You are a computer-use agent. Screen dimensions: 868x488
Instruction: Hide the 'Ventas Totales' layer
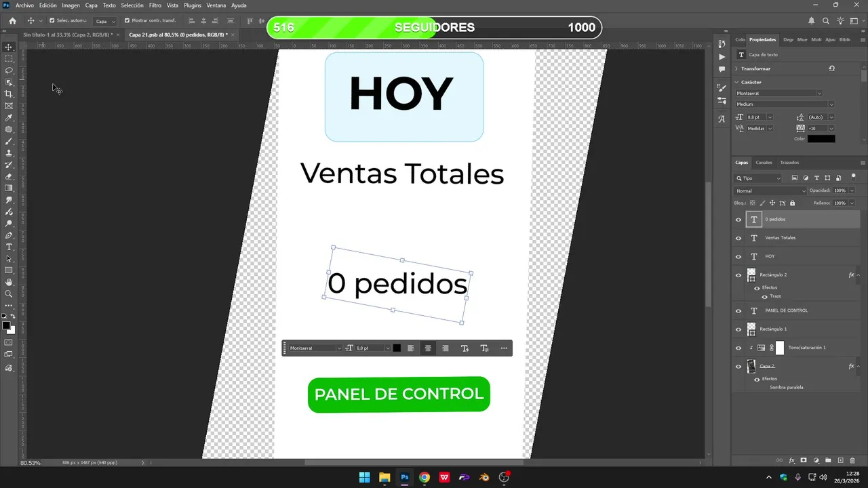738,238
